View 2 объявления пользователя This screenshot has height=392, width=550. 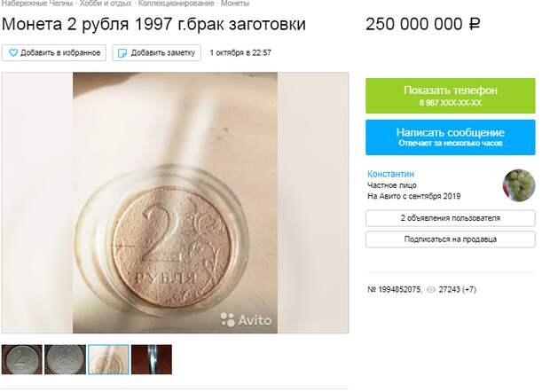451,218
